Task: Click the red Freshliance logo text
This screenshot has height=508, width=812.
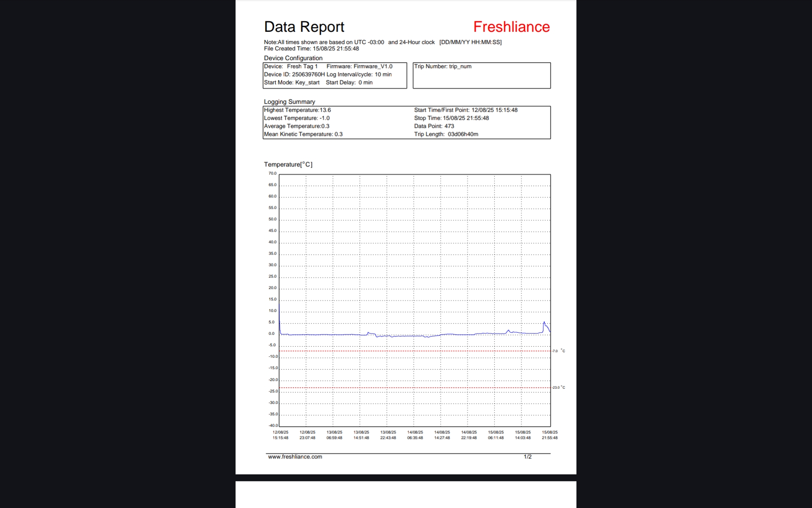Action: 511,27
